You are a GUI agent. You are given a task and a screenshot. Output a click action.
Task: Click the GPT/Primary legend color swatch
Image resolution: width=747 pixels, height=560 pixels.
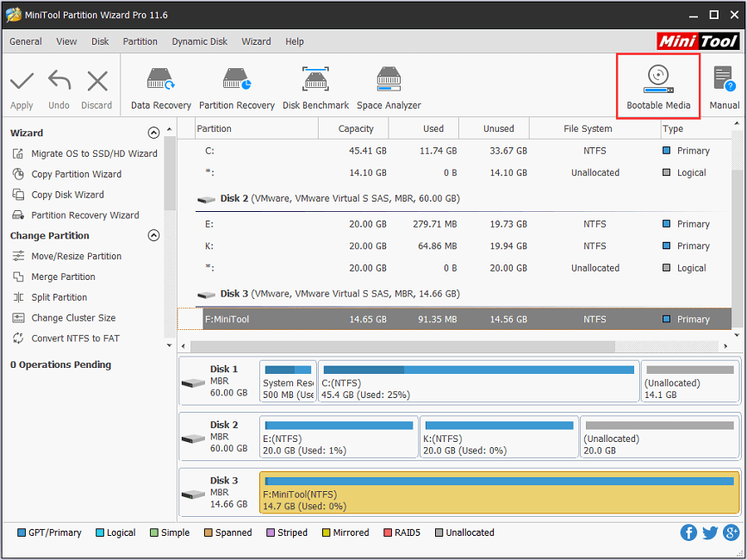pyautogui.click(x=22, y=532)
